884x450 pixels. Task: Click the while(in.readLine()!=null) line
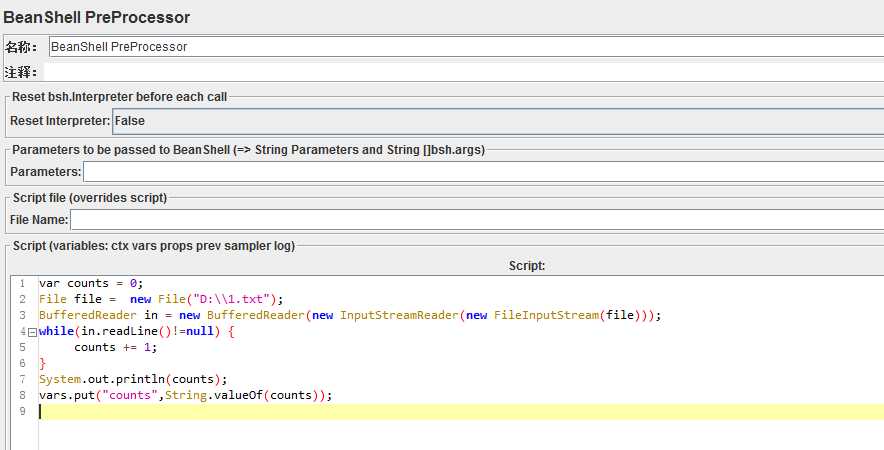click(x=136, y=331)
